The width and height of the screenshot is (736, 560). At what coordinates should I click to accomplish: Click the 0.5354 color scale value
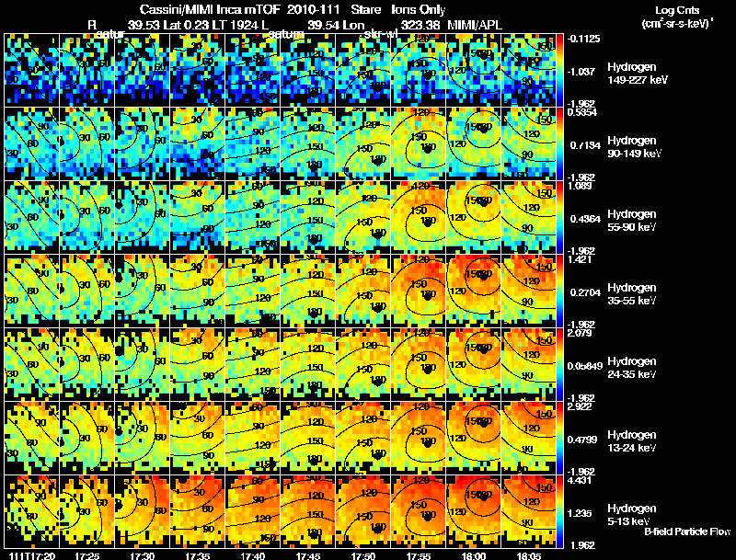(x=582, y=112)
